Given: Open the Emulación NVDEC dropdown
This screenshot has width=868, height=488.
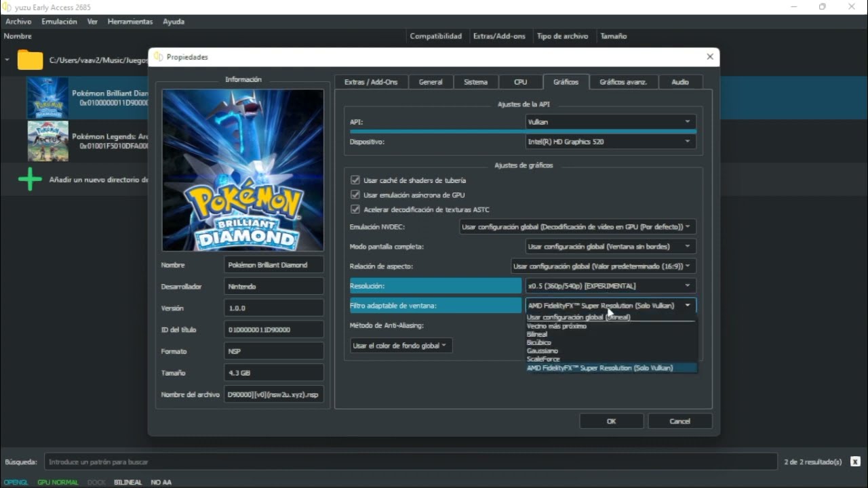Looking at the screenshot, I should tap(577, 227).
